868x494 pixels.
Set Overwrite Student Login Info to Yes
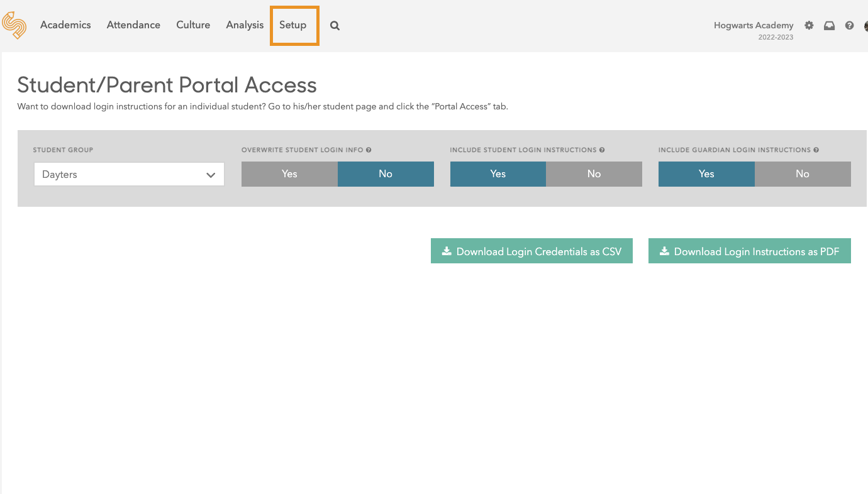[289, 174]
